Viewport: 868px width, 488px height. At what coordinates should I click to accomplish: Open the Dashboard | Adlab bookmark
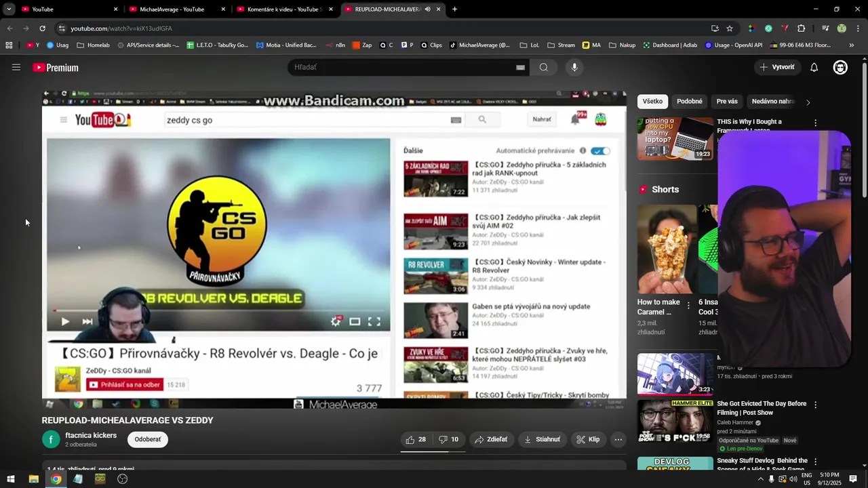point(669,45)
